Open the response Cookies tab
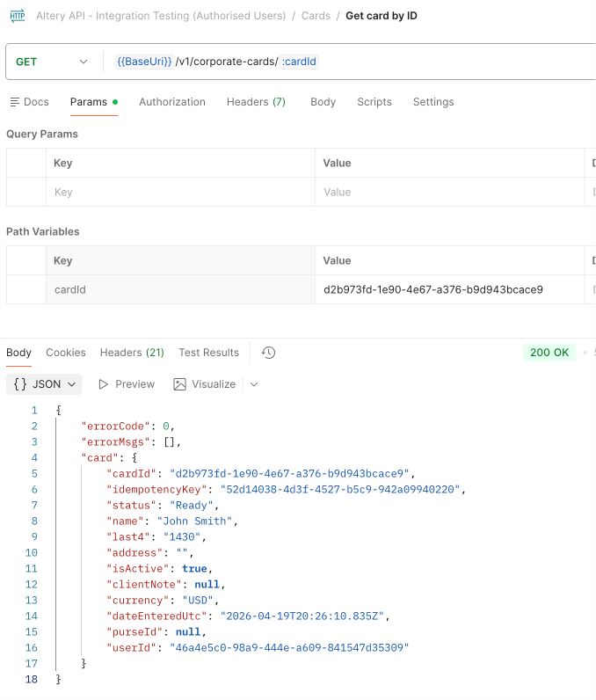This screenshot has width=596, height=700. click(66, 353)
